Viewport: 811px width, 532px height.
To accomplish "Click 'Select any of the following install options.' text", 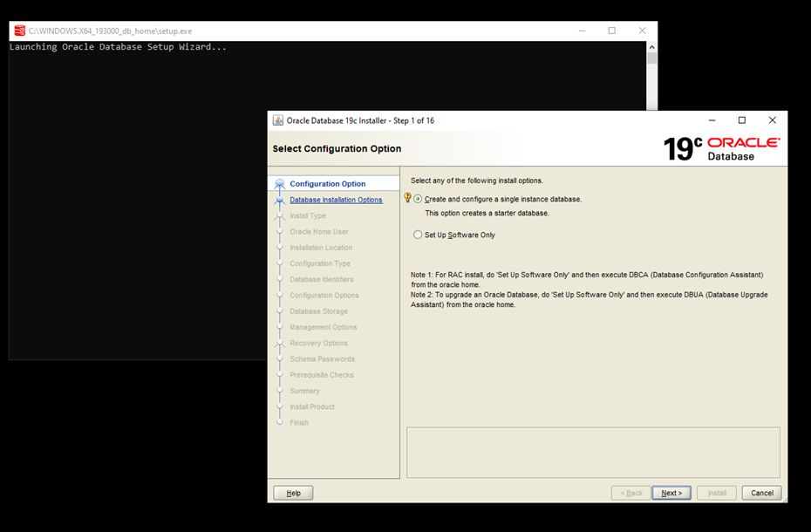I will point(477,181).
